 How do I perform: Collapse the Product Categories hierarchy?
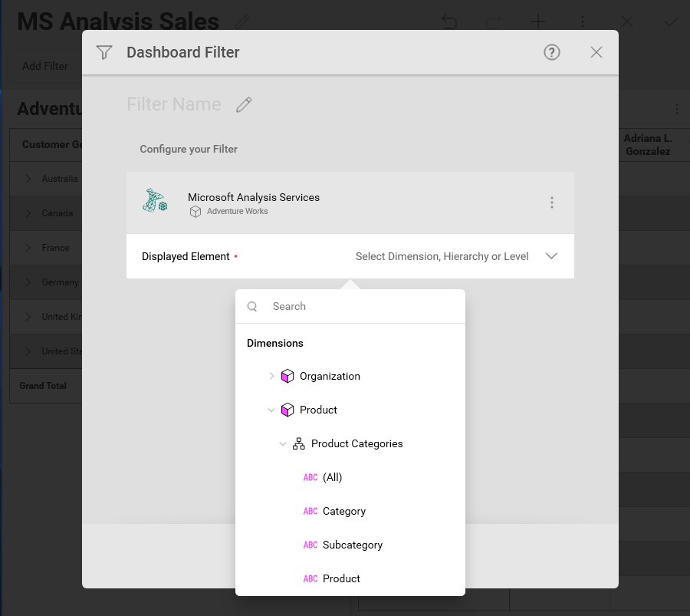[283, 443]
